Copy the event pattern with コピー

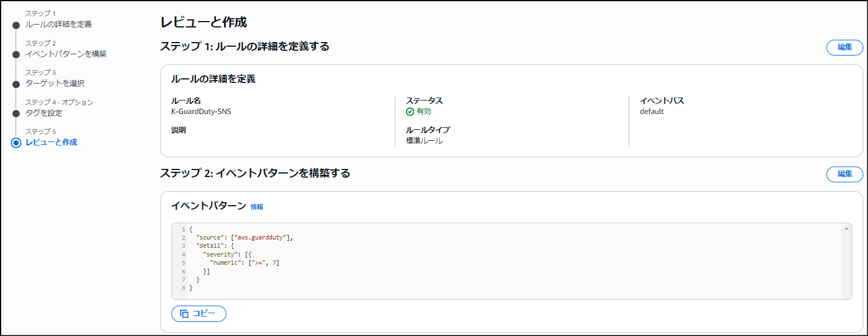tap(199, 314)
